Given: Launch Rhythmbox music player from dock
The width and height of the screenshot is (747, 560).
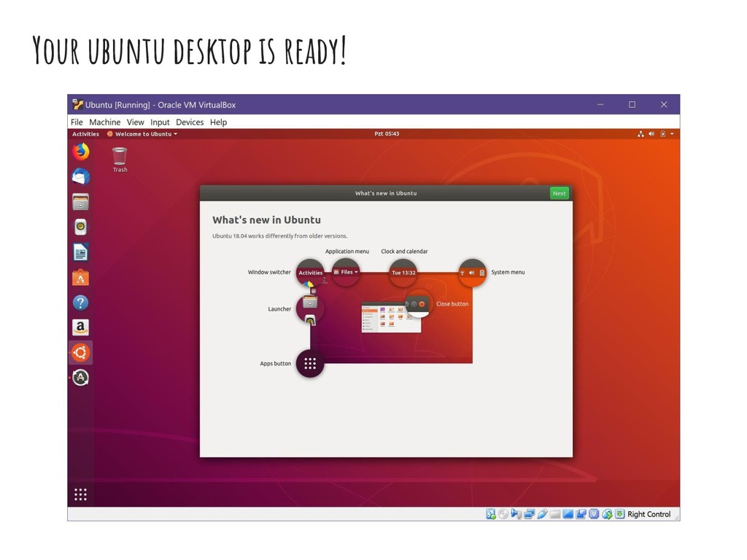Looking at the screenshot, I should coord(80,227).
